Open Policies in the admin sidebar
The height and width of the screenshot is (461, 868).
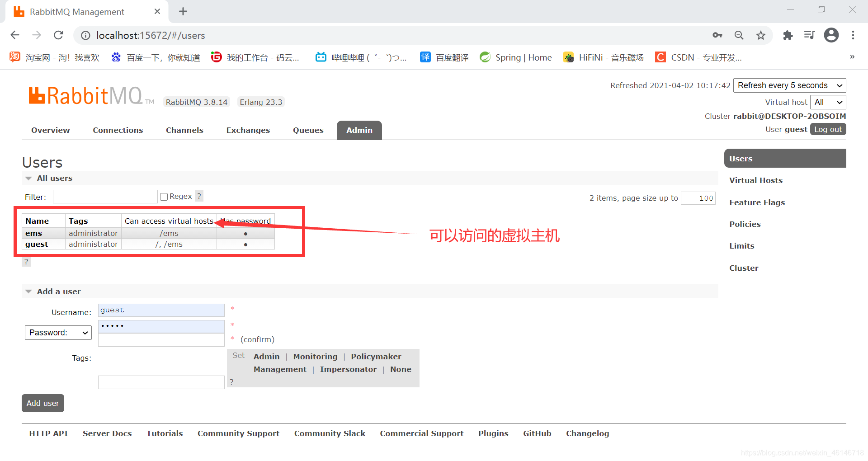[745, 224]
